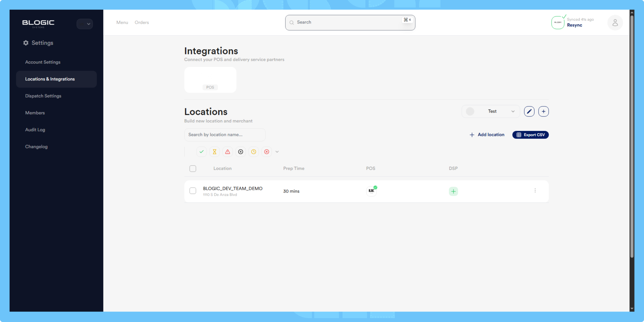This screenshot has height=322, width=644.
Task: Open the POS integration card
Action: pyautogui.click(x=210, y=80)
